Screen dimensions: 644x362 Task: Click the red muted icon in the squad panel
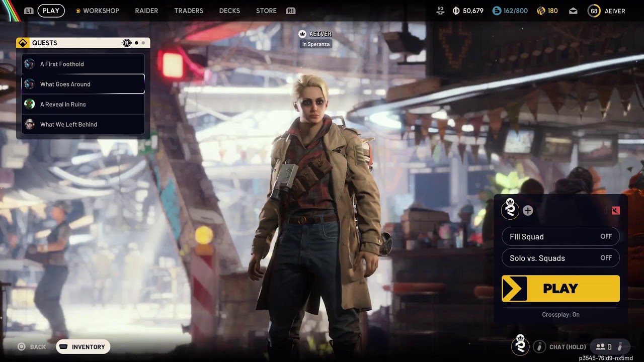click(615, 211)
